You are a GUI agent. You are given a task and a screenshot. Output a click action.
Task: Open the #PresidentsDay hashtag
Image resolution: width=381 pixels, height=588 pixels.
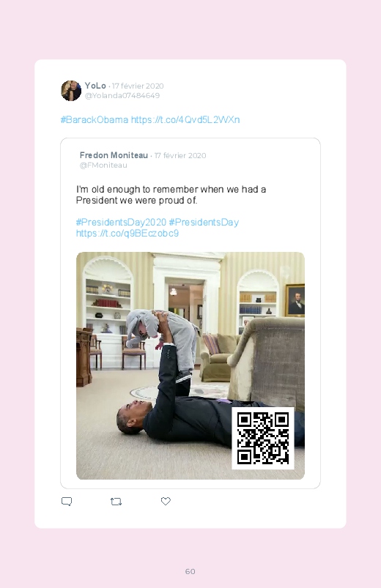204,222
